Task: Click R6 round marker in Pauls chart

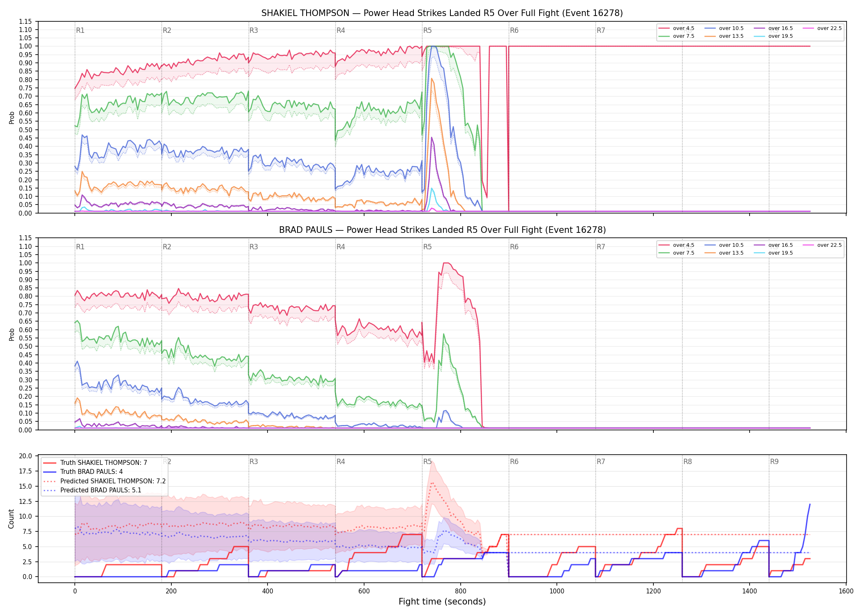Action: (514, 247)
